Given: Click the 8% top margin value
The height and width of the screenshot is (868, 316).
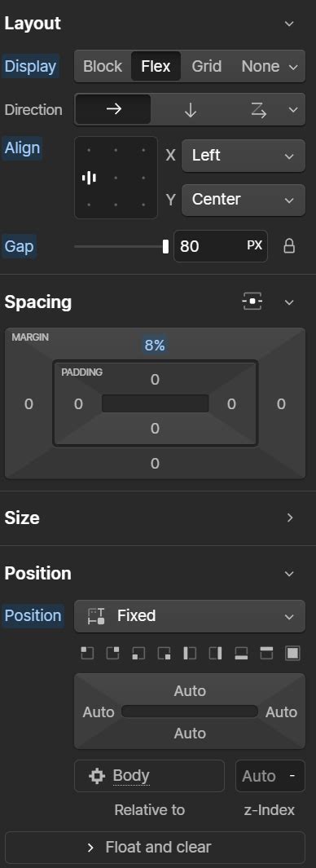Looking at the screenshot, I should [x=155, y=346].
